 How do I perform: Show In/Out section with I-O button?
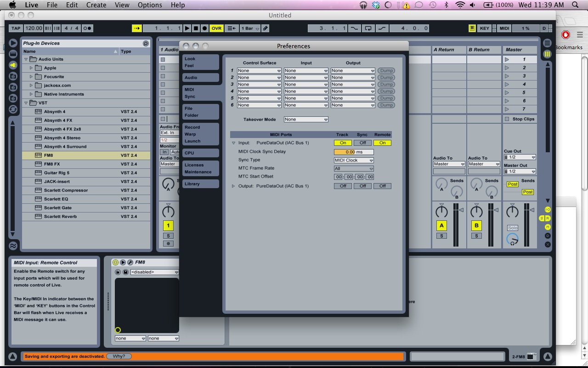pos(548,210)
